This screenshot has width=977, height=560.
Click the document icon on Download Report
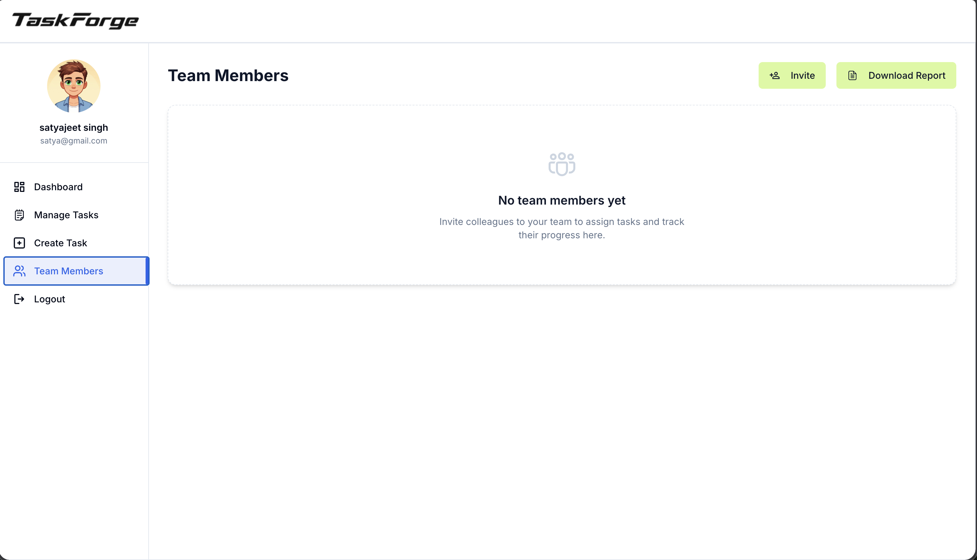pyautogui.click(x=852, y=75)
